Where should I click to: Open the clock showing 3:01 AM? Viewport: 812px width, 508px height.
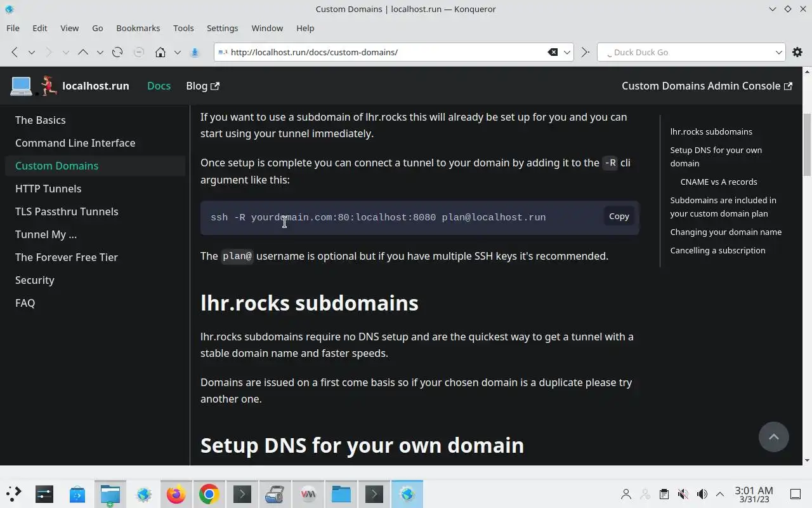point(754,494)
